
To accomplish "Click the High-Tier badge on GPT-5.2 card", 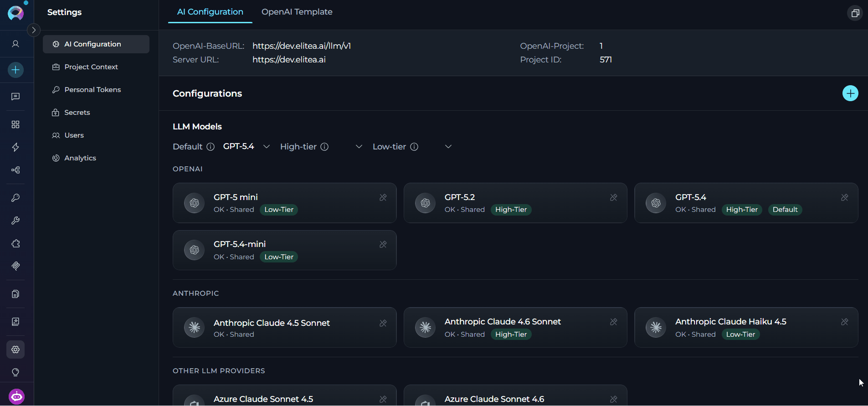I will point(511,210).
